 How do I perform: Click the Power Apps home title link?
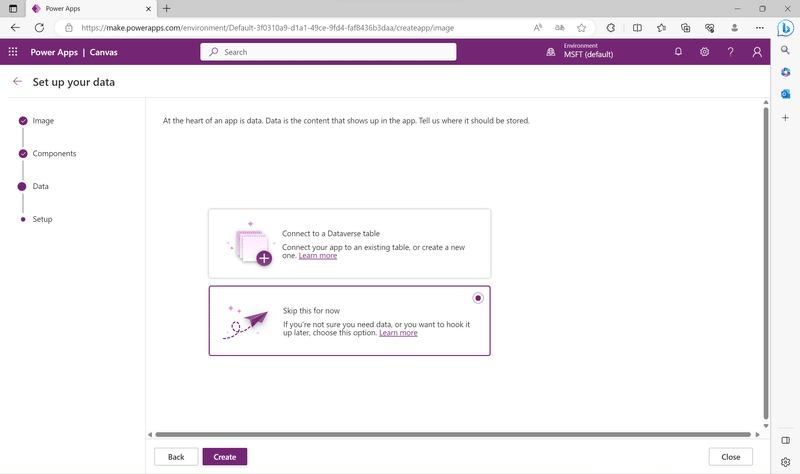[x=54, y=52]
